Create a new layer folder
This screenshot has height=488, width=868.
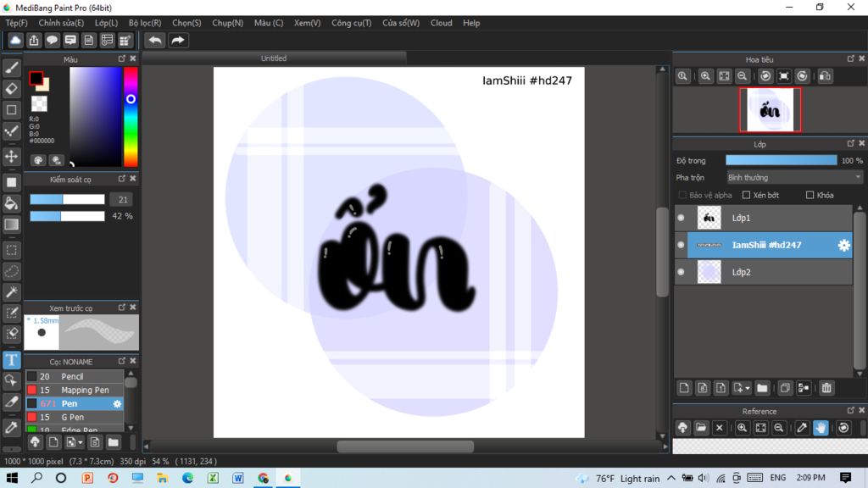[x=762, y=388]
